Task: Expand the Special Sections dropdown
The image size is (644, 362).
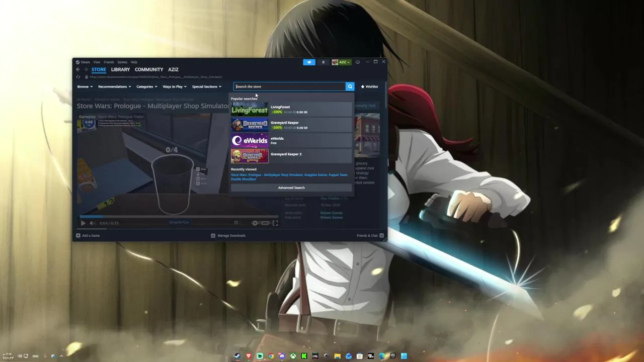Action: tap(207, 86)
